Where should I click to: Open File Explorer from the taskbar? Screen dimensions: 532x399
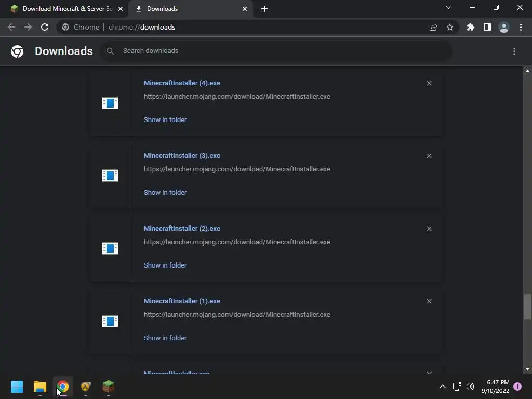[x=39, y=387]
